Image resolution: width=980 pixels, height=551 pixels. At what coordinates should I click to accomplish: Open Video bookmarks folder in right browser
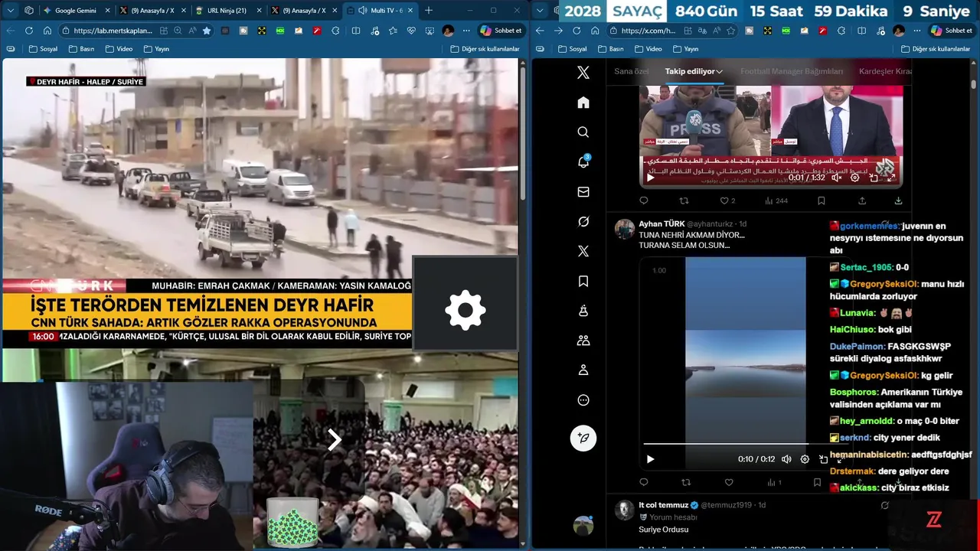[x=648, y=49]
